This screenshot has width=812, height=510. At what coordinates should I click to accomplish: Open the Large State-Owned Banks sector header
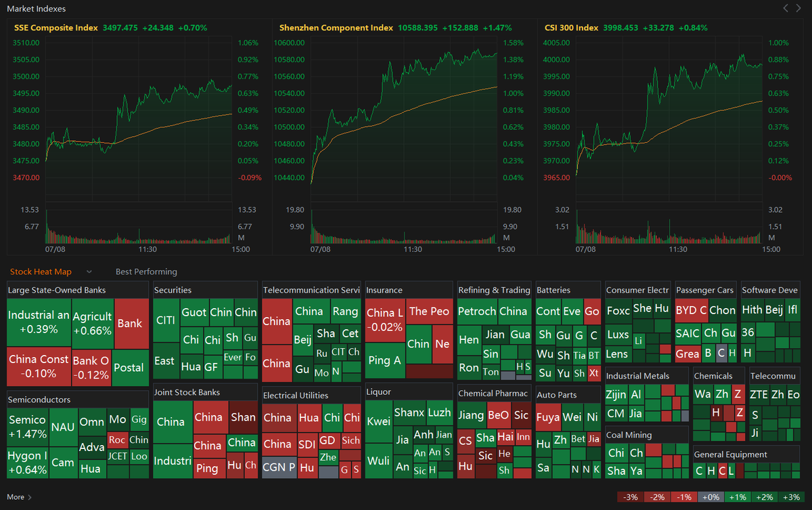[x=78, y=290]
